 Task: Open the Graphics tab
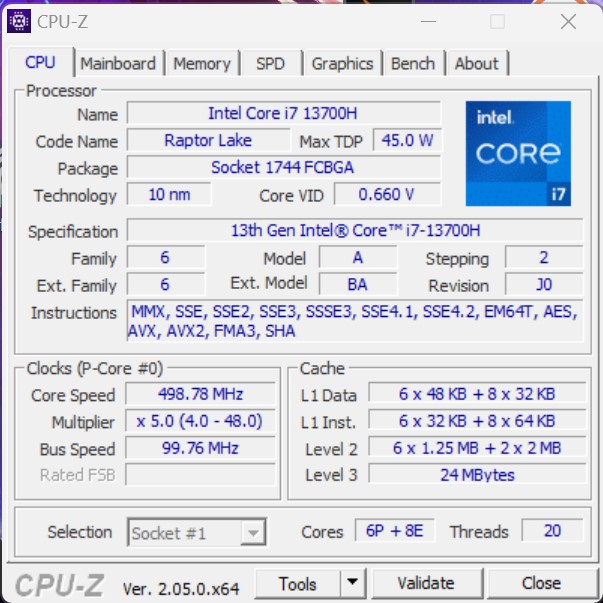tap(342, 63)
